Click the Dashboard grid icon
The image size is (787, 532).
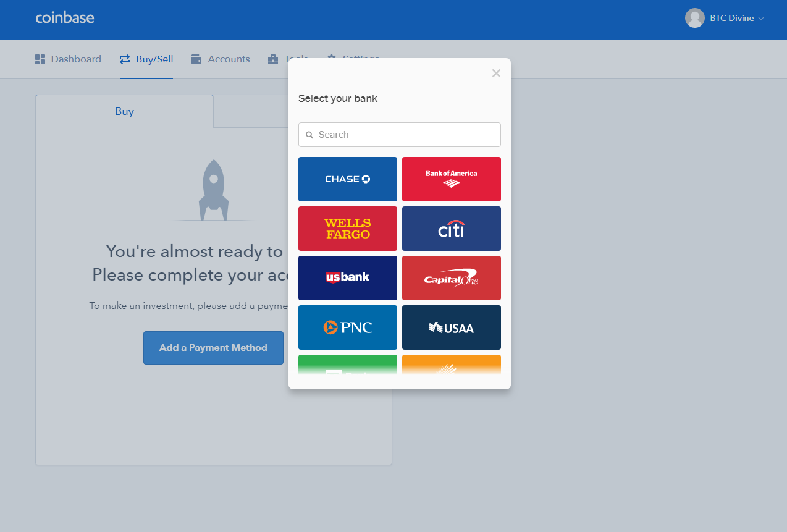tap(40, 59)
